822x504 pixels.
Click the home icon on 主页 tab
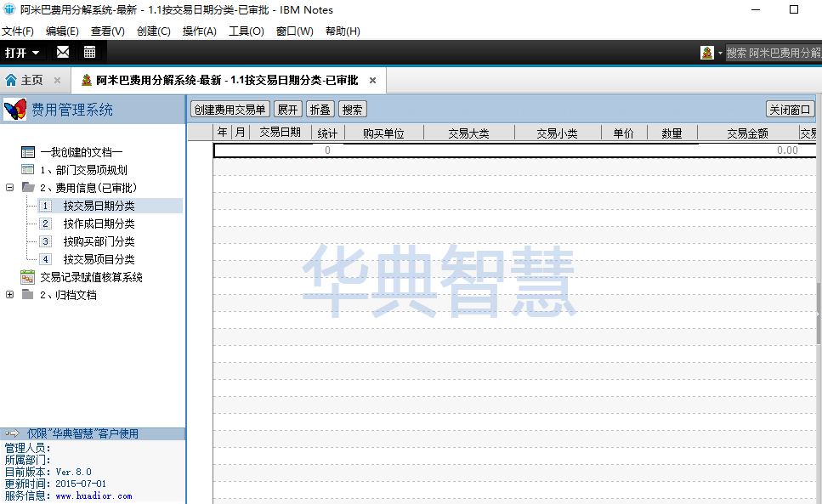11,80
